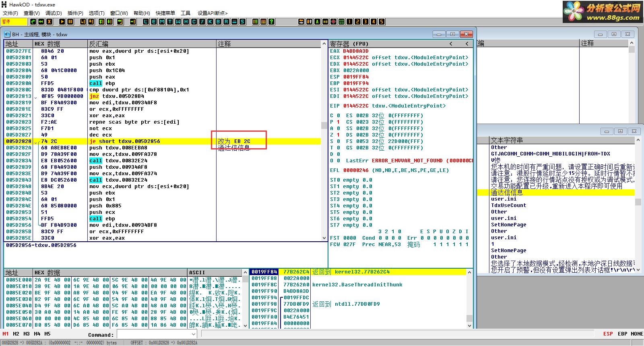Open the Command combo box dropdown

click(x=193, y=334)
